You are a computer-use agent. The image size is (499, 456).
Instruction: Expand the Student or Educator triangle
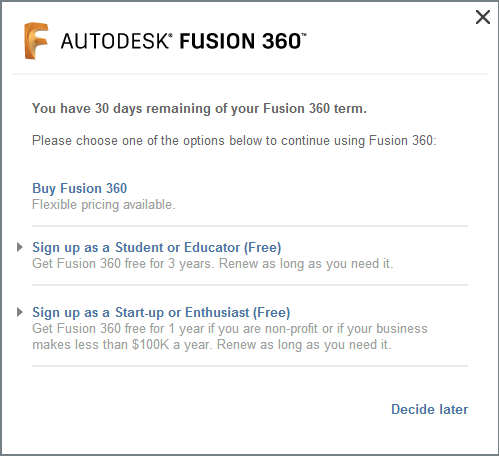[x=20, y=247]
